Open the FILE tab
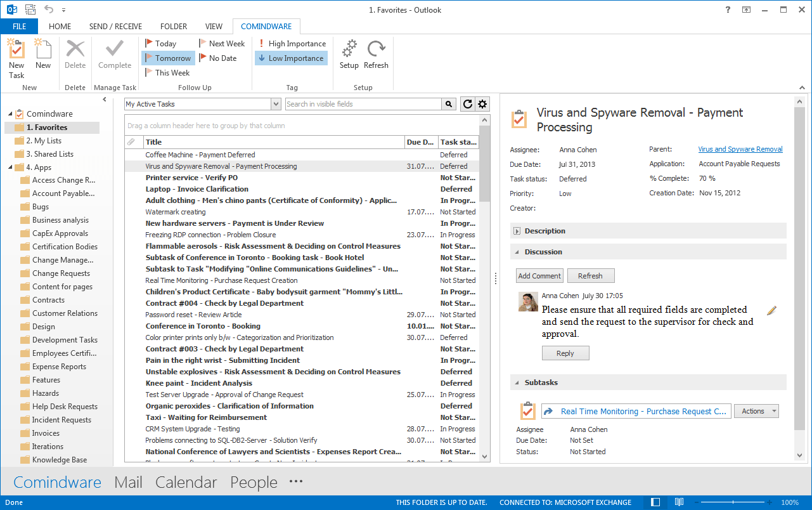Screen dimensions: 812x510 click(19, 27)
